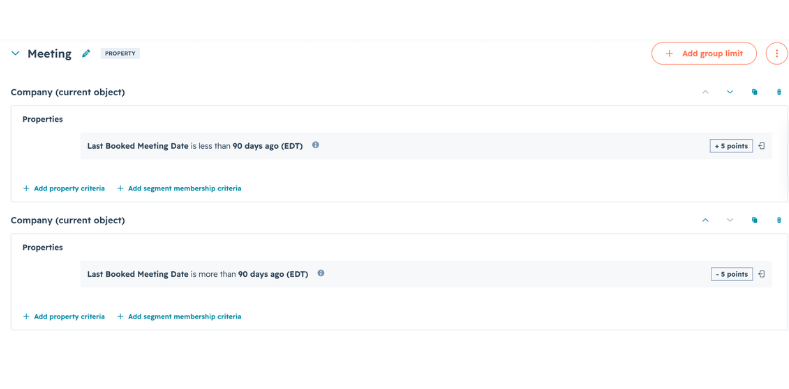The image size is (789, 389).
Task: Add group limit button
Action: point(704,53)
